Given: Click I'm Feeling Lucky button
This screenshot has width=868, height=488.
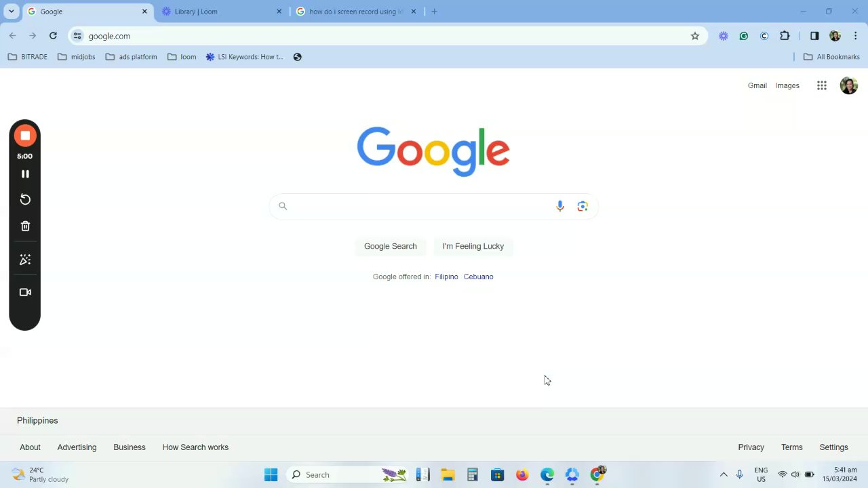Looking at the screenshot, I should 473,246.
